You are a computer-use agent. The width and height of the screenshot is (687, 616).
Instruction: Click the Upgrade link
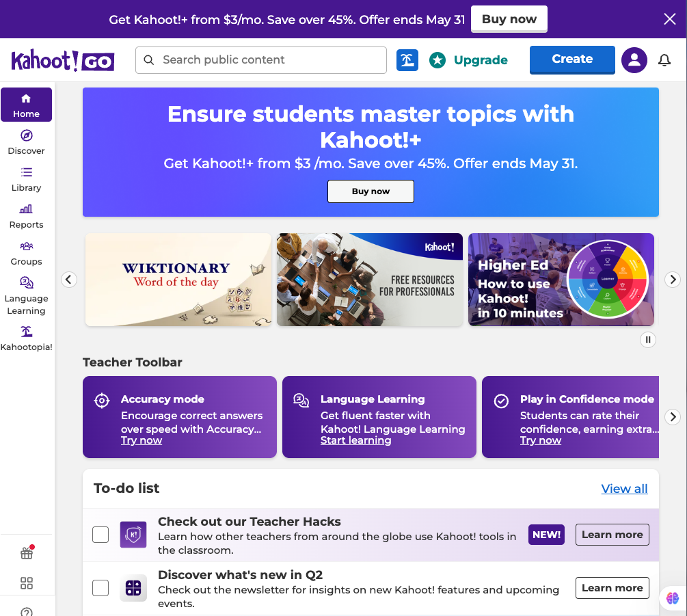pos(480,60)
